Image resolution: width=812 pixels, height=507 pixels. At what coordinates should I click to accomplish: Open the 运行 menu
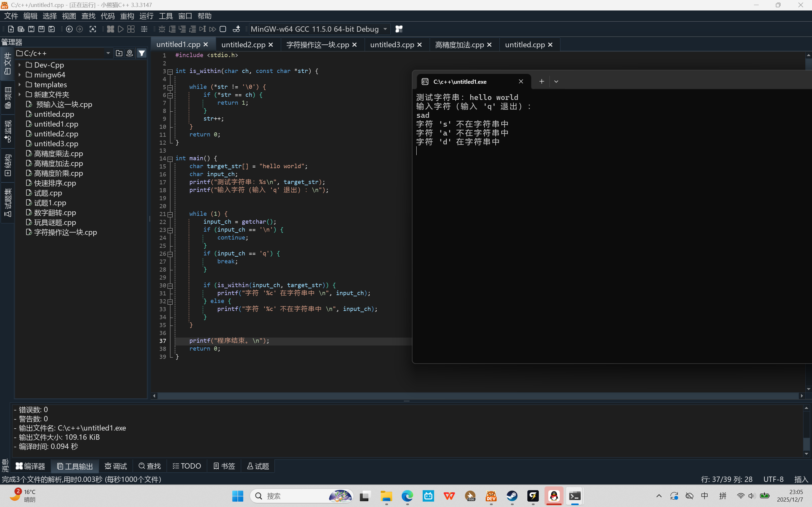pos(146,16)
